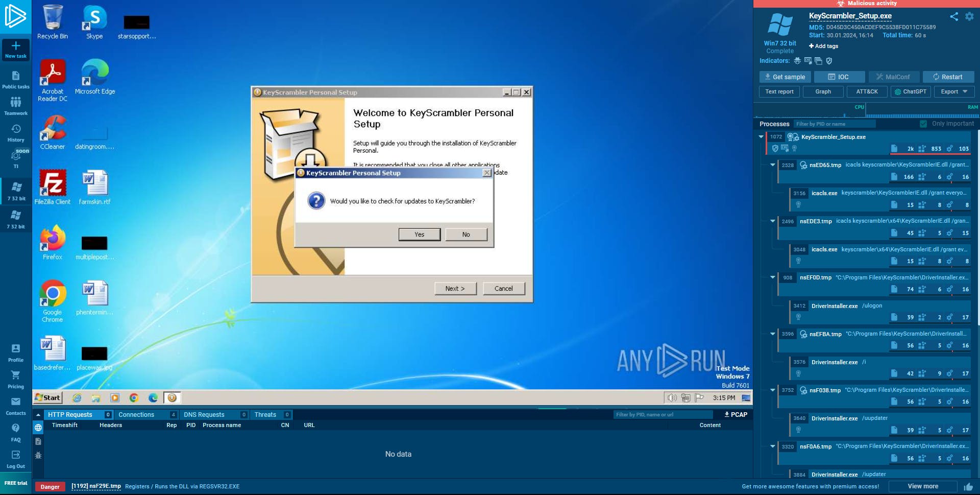
Task: Focus the process Filter by PID field
Action: click(x=835, y=124)
